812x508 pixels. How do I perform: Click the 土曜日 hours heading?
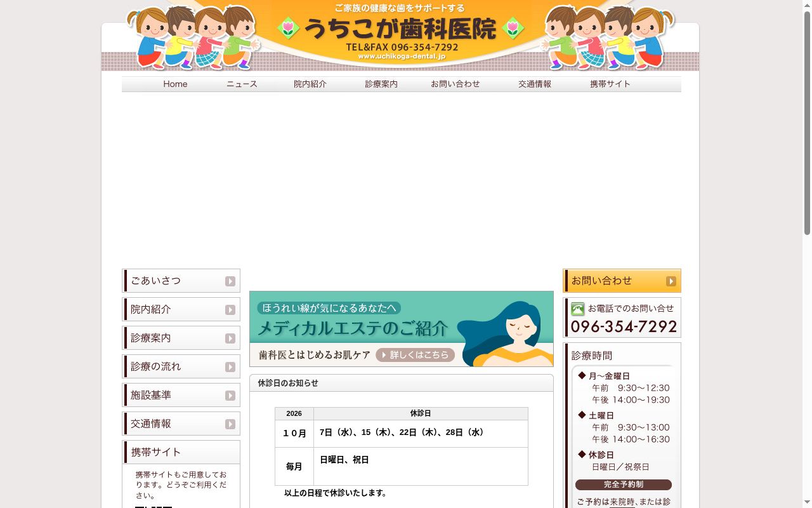coord(601,415)
